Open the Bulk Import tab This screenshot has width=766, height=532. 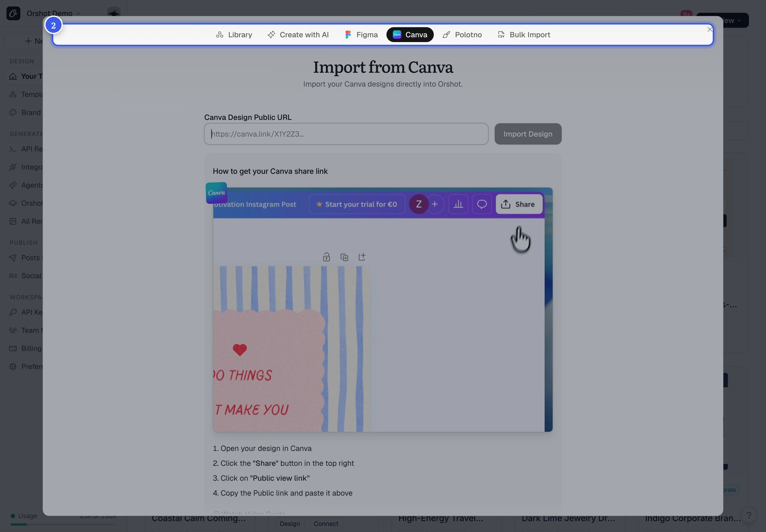tap(524, 34)
